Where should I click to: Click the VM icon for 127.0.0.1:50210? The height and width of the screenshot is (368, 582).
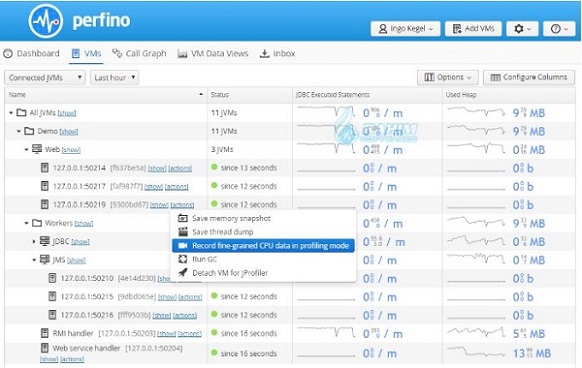click(52, 278)
